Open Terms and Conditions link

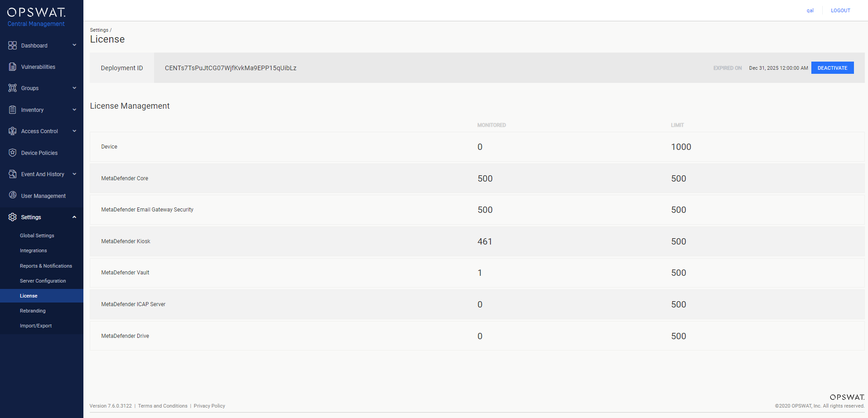163,406
